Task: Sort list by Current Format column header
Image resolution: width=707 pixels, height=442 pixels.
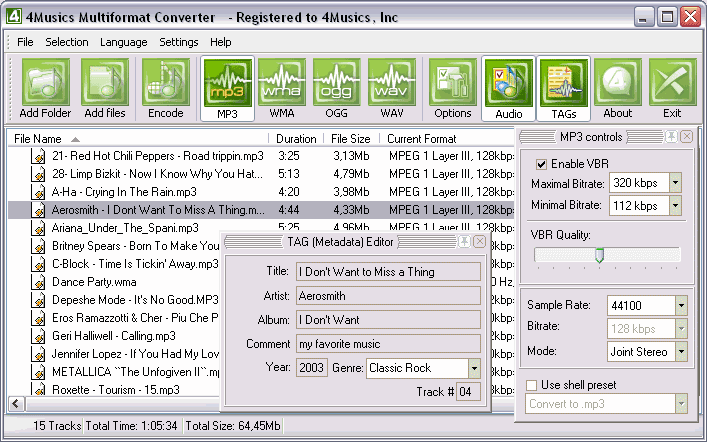Action: tap(447, 138)
